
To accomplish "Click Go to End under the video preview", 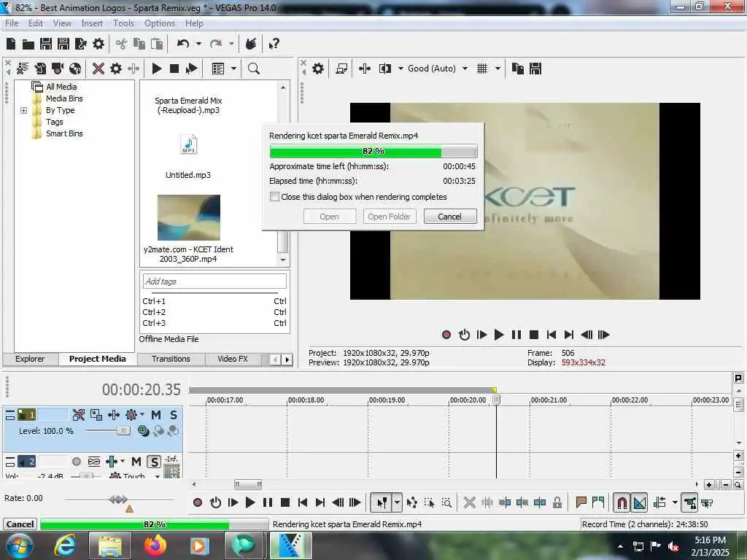I will [x=569, y=335].
